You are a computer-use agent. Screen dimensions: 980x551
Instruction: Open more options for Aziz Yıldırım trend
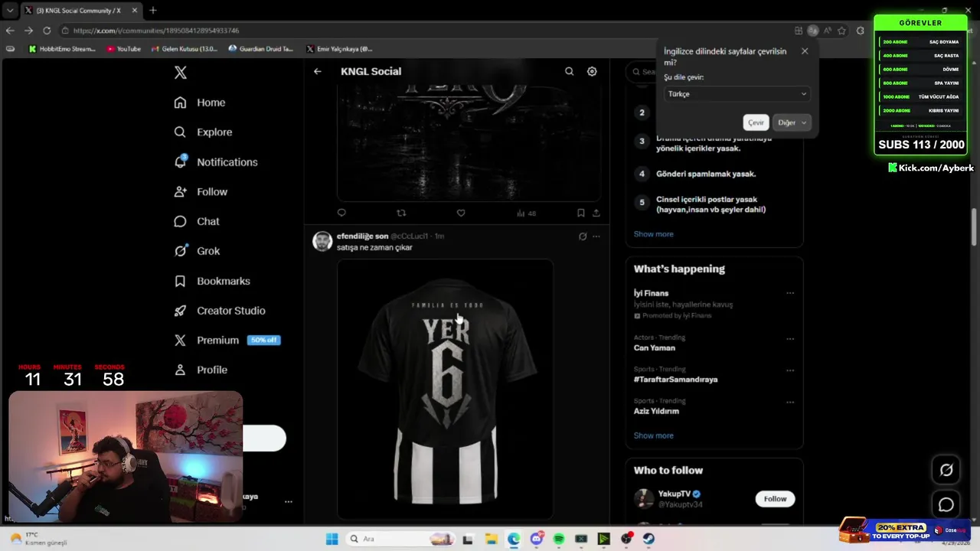(x=790, y=402)
